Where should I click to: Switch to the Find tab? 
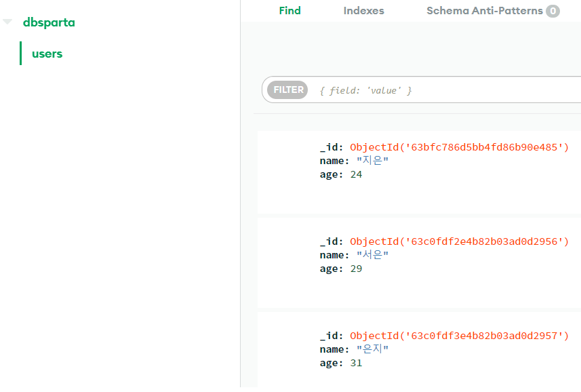(289, 11)
